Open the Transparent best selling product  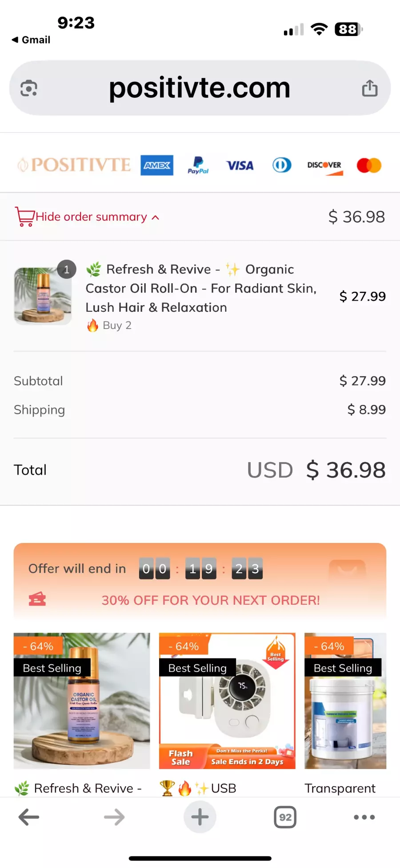click(x=345, y=701)
